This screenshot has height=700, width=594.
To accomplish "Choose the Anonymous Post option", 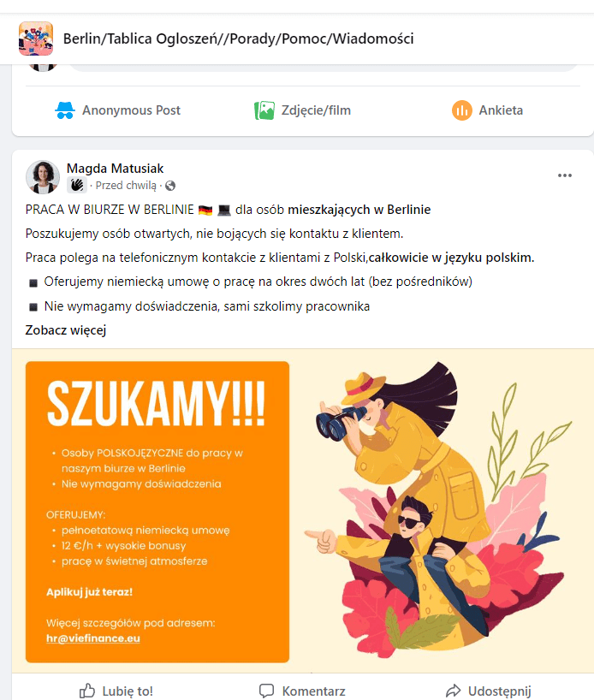I will coord(117,110).
